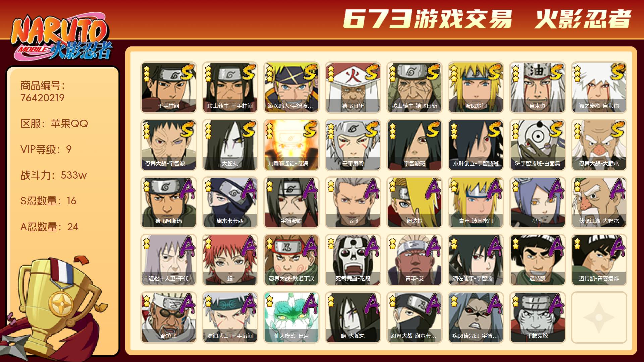Choose the 旗木卡卡西 A-rank card

pyautogui.click(x=230, y=202)
